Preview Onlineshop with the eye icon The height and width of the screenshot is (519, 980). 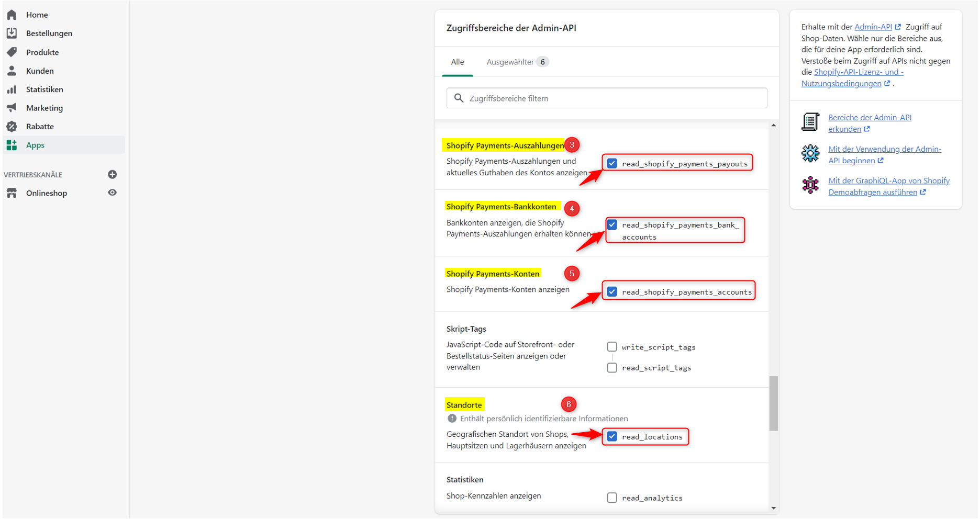pos(112,193)
